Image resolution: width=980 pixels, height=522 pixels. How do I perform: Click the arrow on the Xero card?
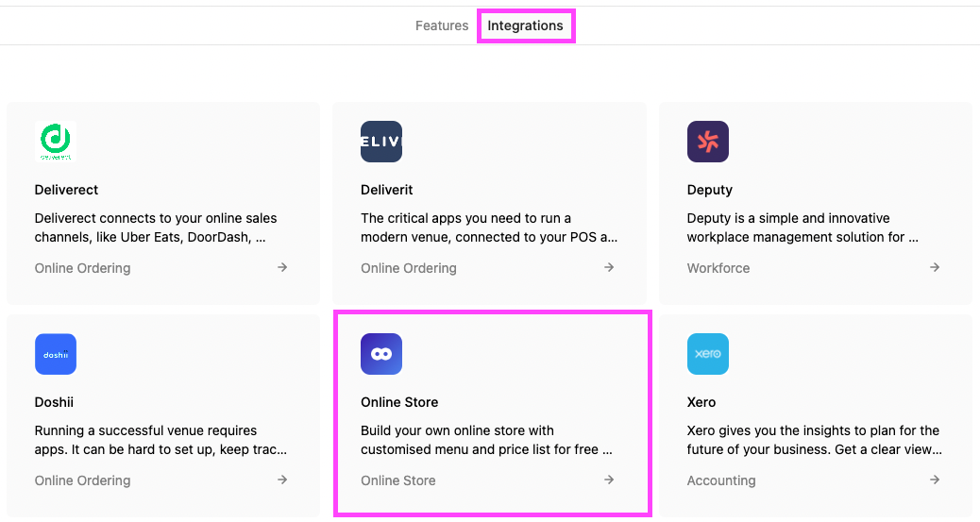(x=935, y=480)
